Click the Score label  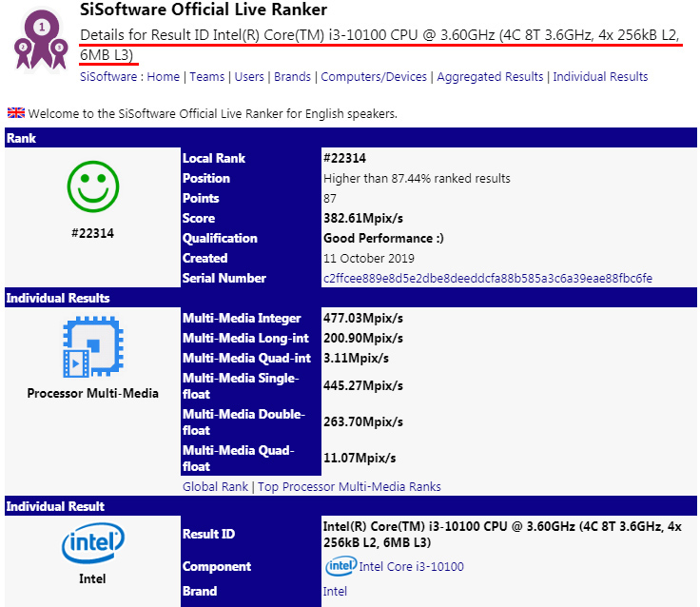coord(199,218)
